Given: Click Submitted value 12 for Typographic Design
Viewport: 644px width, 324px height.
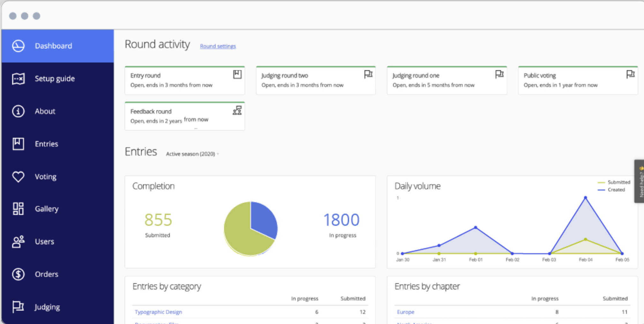Looking at the screenshot, I should 363,312.
